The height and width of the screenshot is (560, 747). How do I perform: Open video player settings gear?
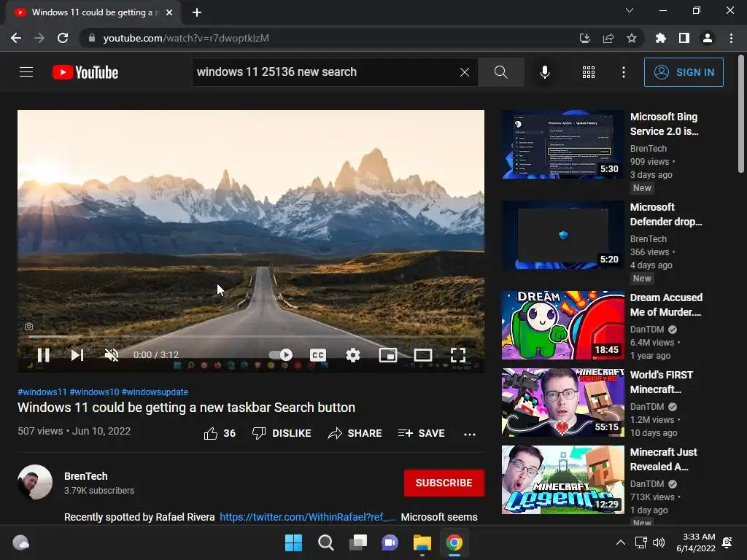click(x=352, y=355)
